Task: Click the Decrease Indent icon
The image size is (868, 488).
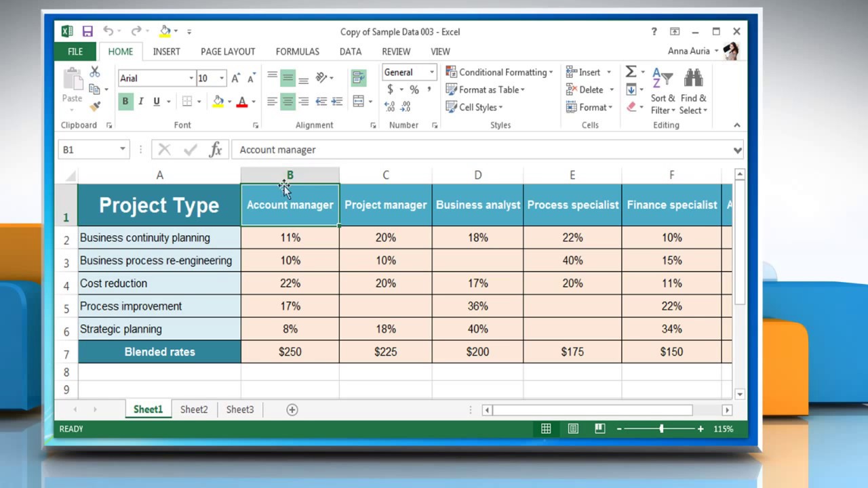Action: (x=321, y=102)
